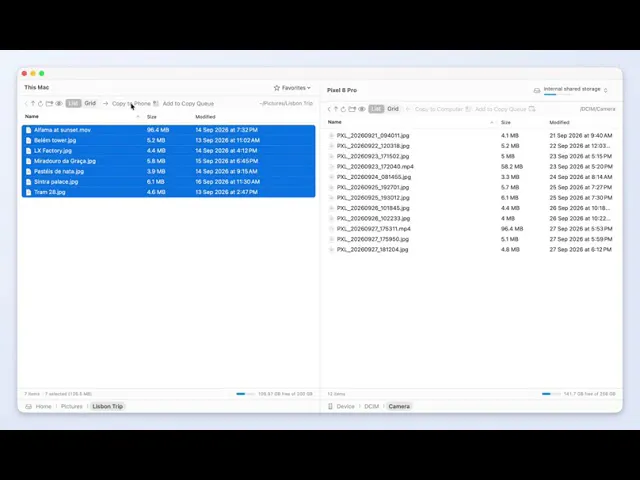Click Copy to Computer button
The image size is (640, 480).
click(x=434, y=109)
